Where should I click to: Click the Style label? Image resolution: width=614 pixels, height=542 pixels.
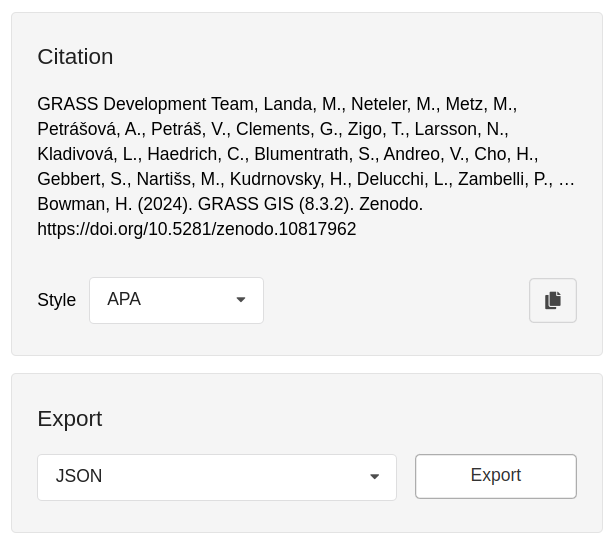click(x=56, y=300)
